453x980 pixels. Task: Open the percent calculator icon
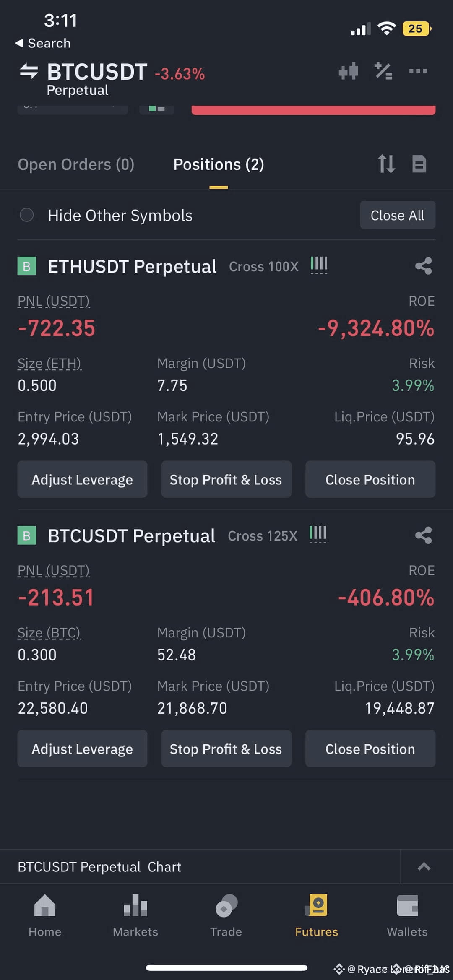pos(383,71)
